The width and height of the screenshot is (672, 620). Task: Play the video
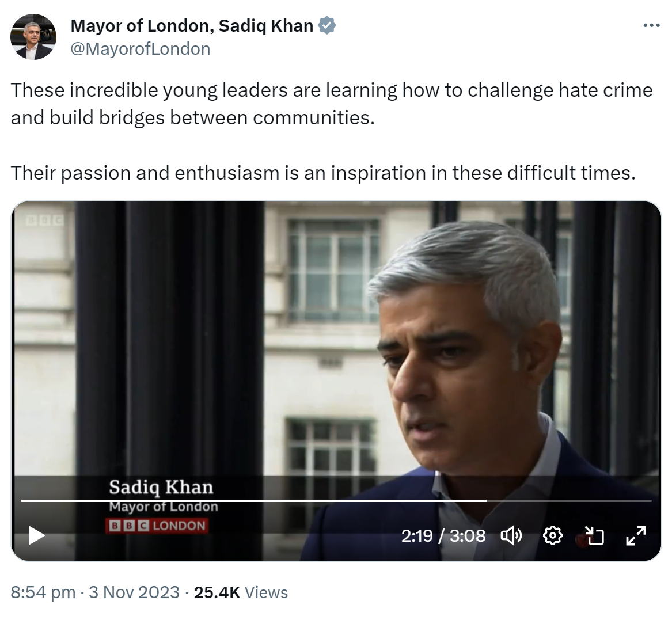click(x=37, y=535)
